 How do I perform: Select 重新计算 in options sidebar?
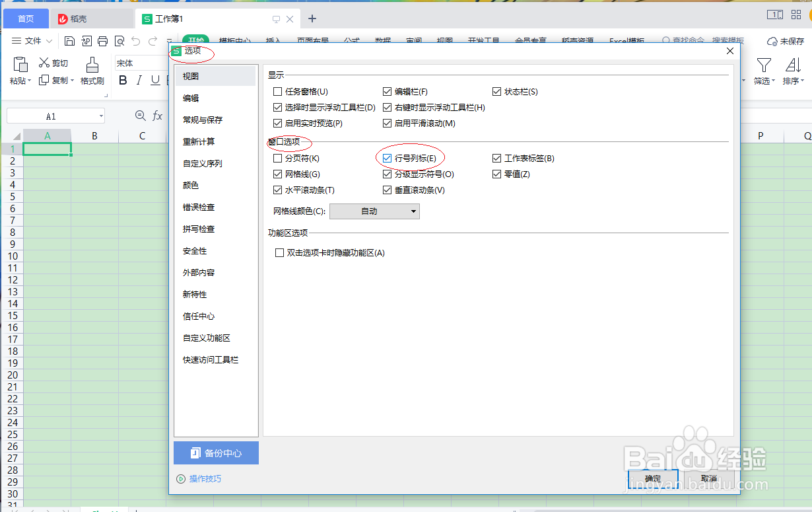pos(215,141)
